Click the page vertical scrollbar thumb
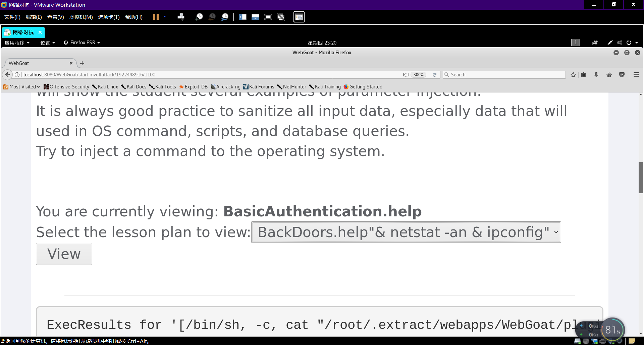 (x=641, y=178)
